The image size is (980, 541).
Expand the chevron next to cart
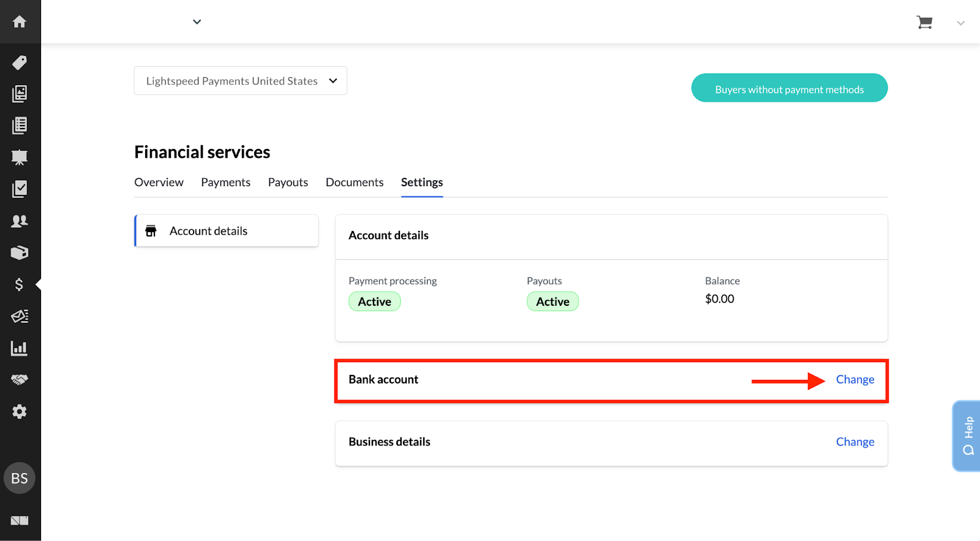960,23
